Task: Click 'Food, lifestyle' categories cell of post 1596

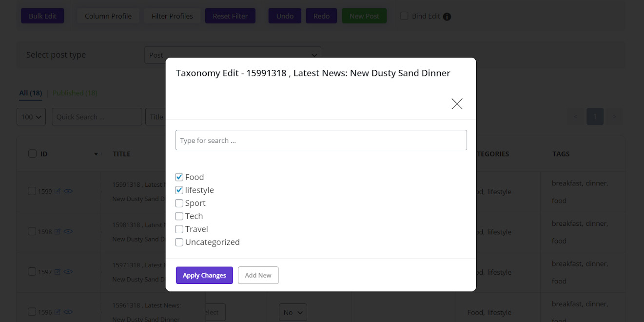Action: pyautogui.click(x=489, y=313)
